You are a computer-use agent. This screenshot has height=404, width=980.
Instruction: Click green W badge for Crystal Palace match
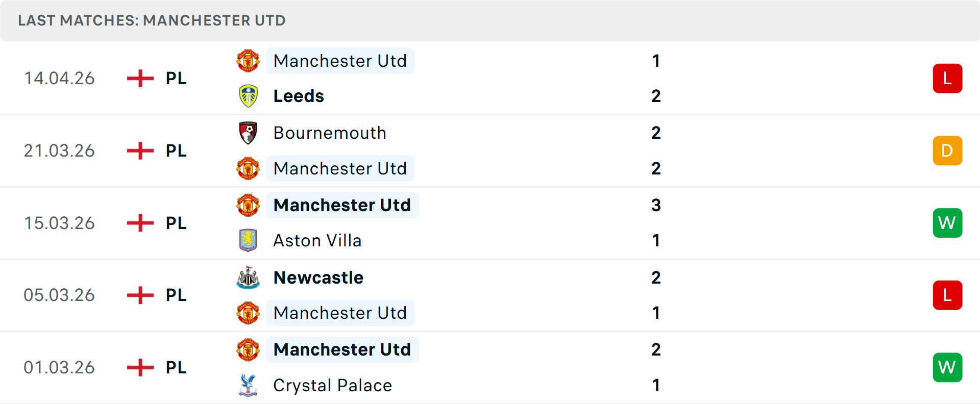[947, 367]
